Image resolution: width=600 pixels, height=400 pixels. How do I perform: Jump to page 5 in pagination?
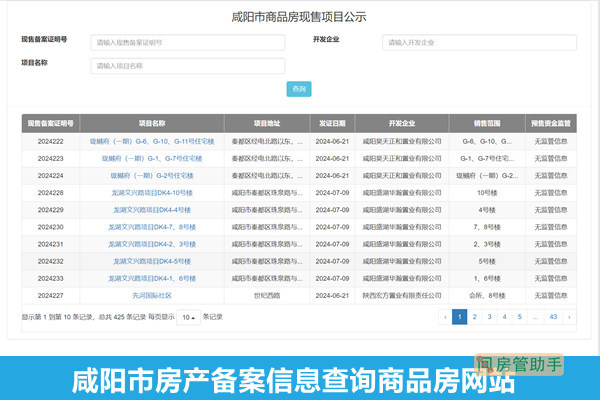point(520,317)
